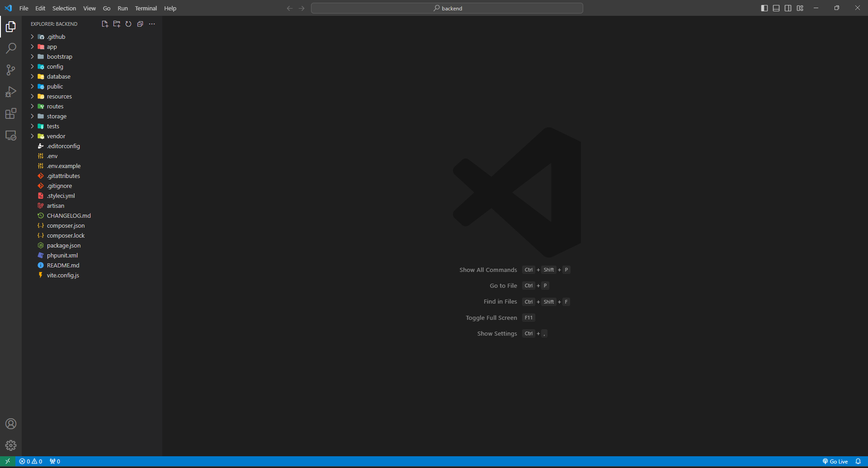Viewport: 868px width, 468px height.
Task: Click the New Folder icon in Explorer
Action: [117, 24]
